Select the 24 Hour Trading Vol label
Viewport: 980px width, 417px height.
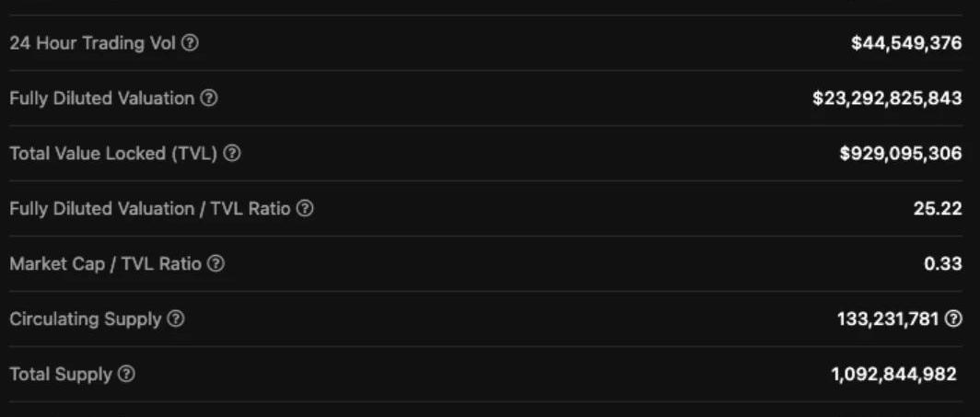(x=92, y=43)
